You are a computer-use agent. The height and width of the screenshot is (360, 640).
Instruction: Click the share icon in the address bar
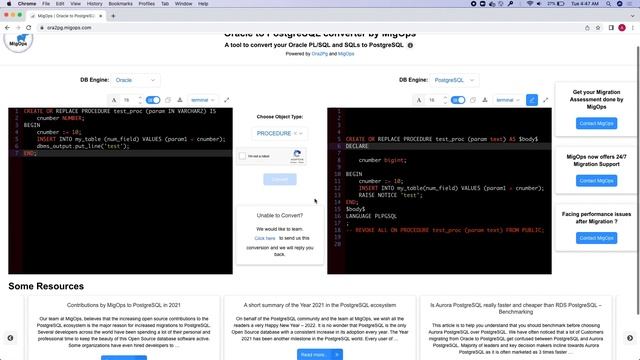587,28
